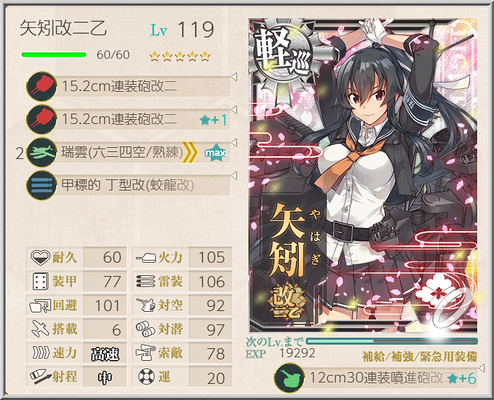Select the 瑞雲(六三四空/熟練) equipment slot
The image size is (494, 400).
(128, 153)
